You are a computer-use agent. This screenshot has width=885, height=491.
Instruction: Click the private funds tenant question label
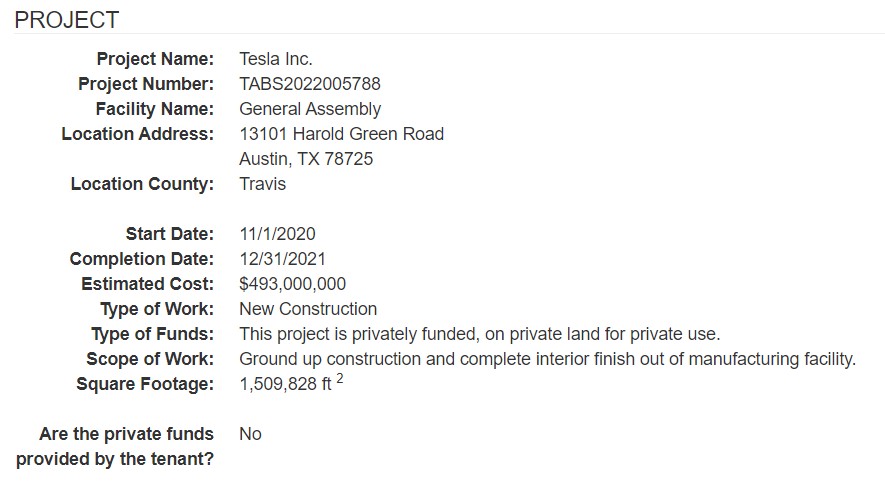(x=115, y=447)
